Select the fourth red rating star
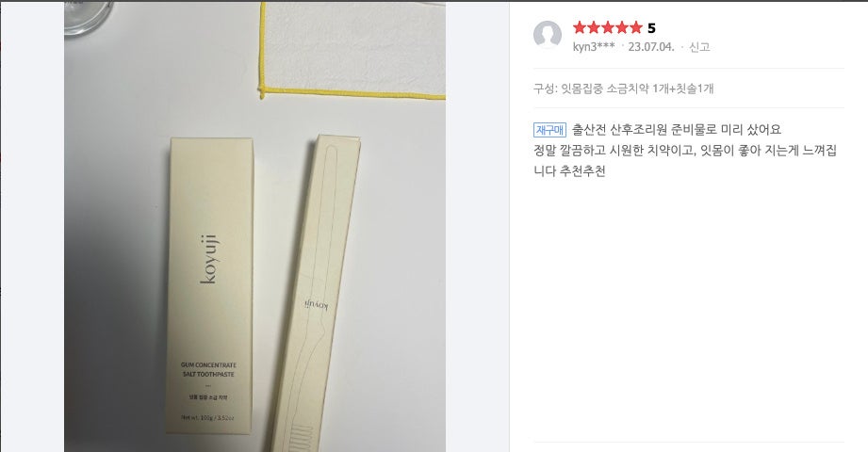The image size is (868, 452). pos(621,27)
